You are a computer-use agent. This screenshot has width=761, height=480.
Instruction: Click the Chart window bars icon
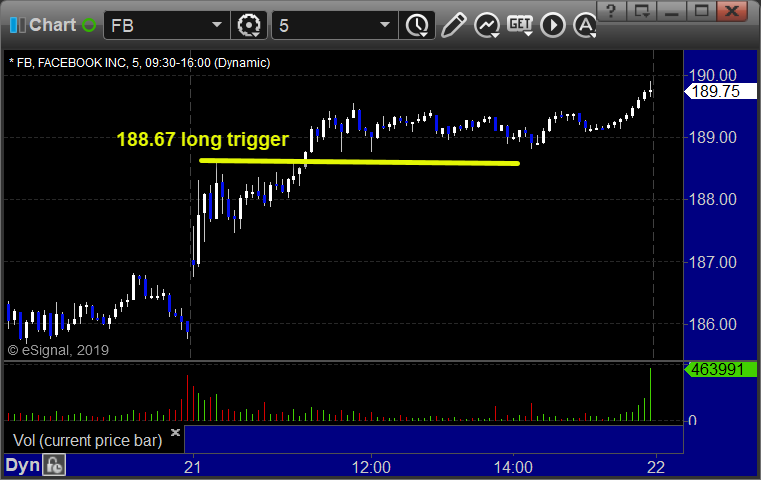click(17, 25)
